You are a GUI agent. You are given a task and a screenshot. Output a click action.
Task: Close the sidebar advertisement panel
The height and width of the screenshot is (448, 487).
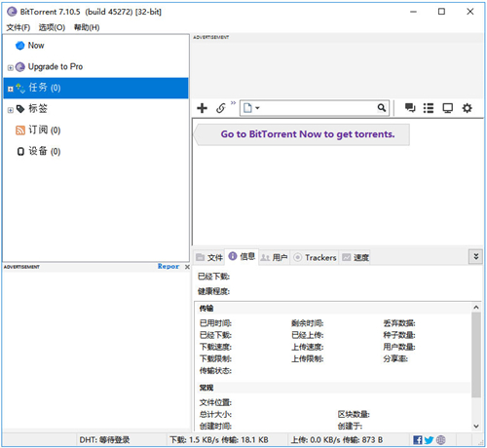tap(187, 267)
